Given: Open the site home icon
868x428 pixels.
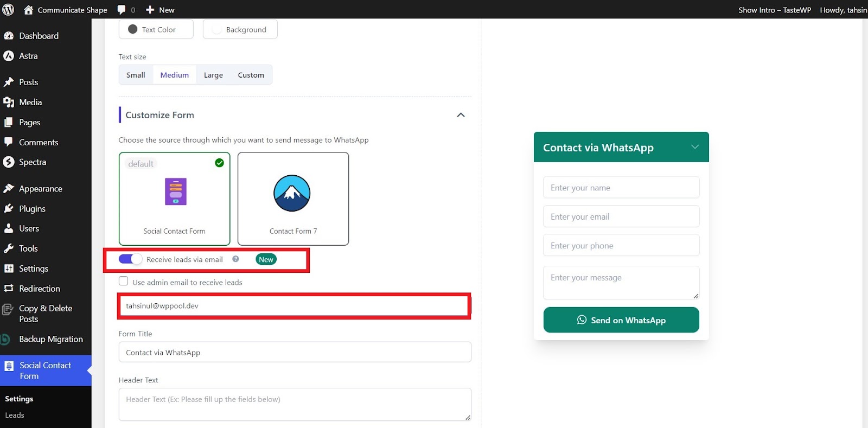Looking at the screenshot, I should pos(29,10).
